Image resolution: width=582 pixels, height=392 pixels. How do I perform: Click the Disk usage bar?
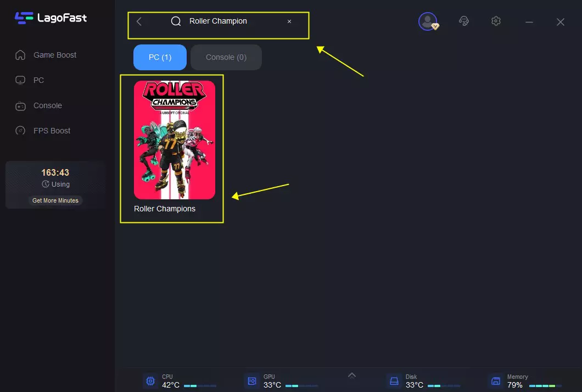tap(444, 386)
